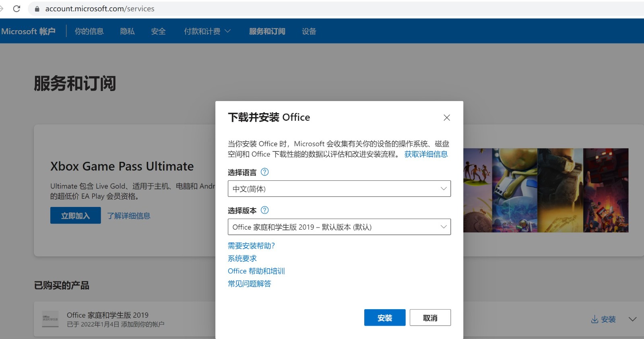Viewport: 644px width, 339px height.
Task: Click the 安装 download link on the right
Action: [x=603, y=319]
